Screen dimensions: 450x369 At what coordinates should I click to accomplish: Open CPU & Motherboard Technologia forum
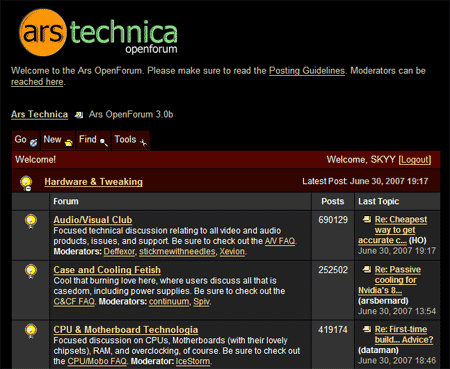[126, 330]
